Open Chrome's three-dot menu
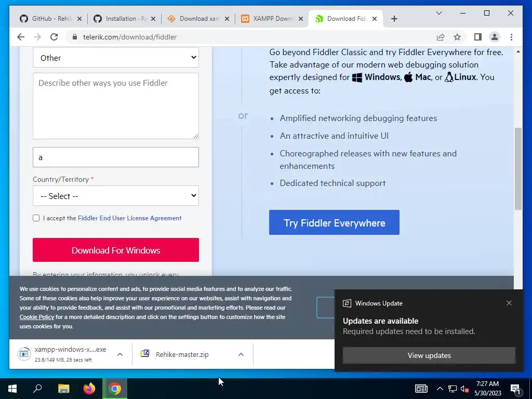The width and height of the screenshot is (532, 399). (511, 37)
